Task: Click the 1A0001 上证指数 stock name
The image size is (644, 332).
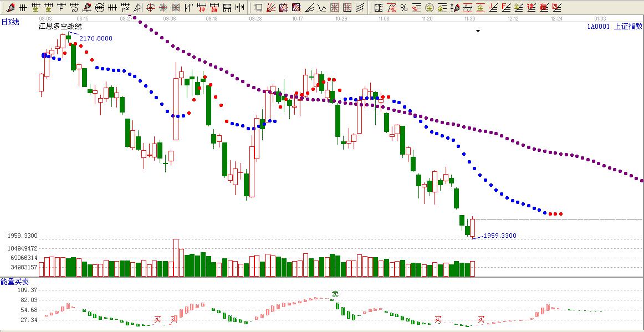Action: [x=615, y=26]
